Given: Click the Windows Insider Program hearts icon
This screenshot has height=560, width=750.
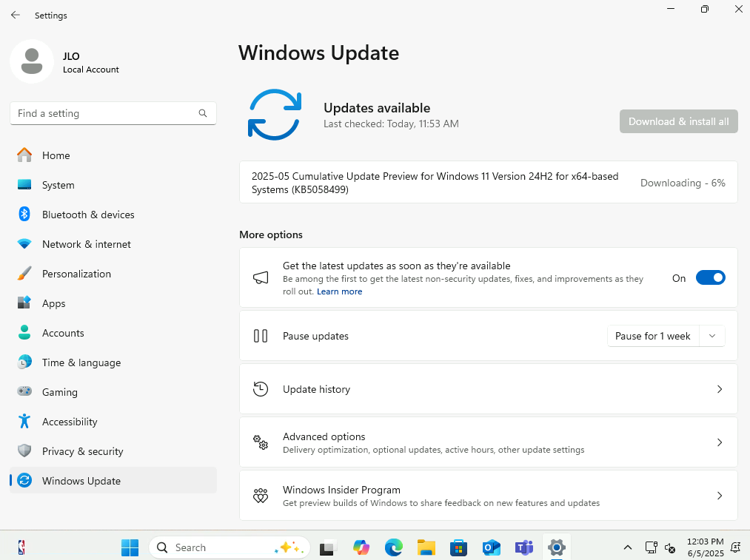Looking at the screenshot, I should [261, 496].
